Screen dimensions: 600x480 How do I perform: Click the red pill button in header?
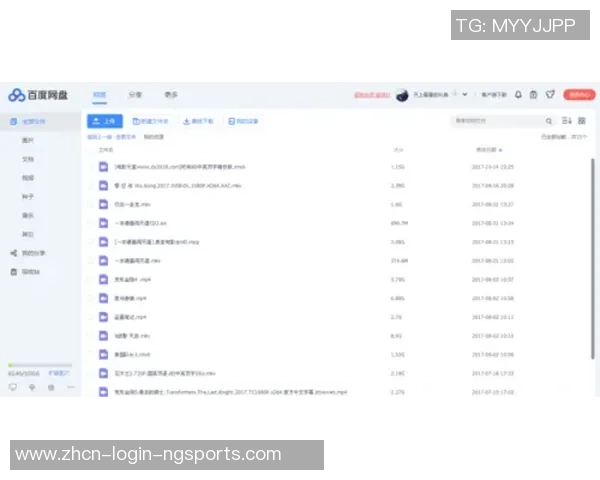point(579,95)
